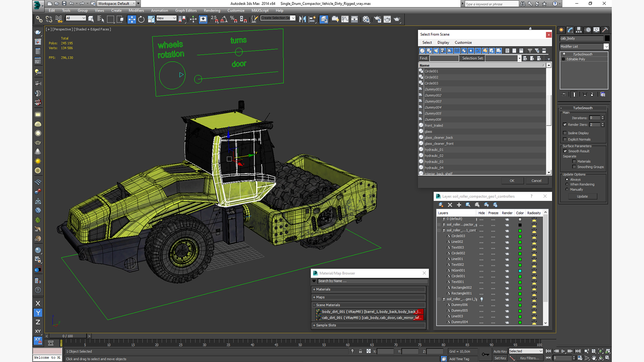The height and width of the screenshot is (362, 644).
Task: Toggle Angle Snap in main toolbar
Action: point(224,19)
